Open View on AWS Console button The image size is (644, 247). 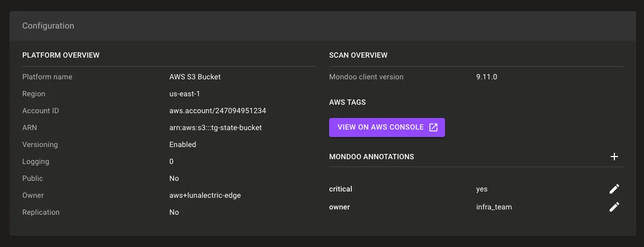(387, 127)
